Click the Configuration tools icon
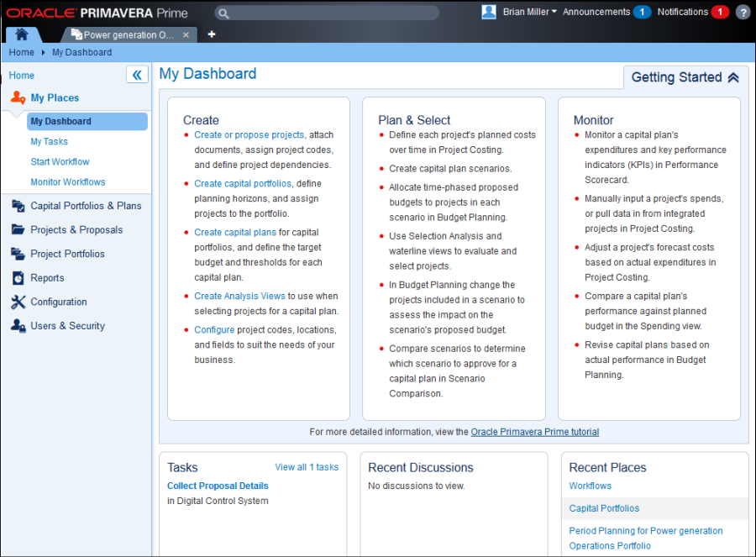756x557 pixels. (x=18, y=302)
